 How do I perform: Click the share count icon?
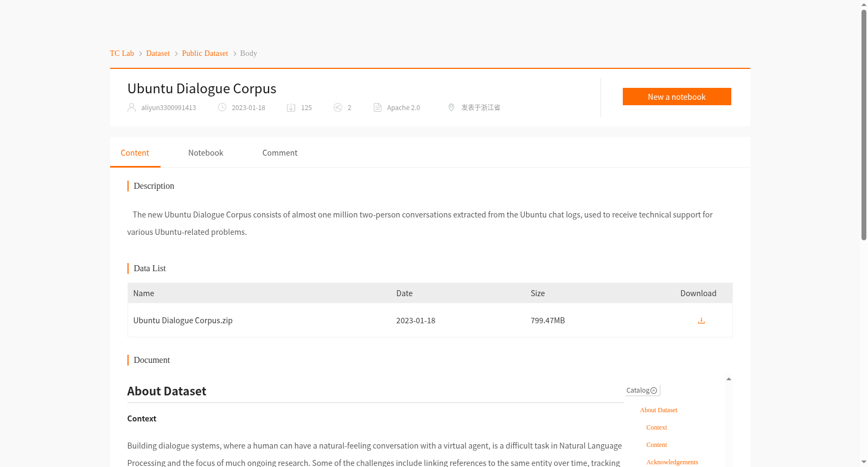tap(338, 107)
